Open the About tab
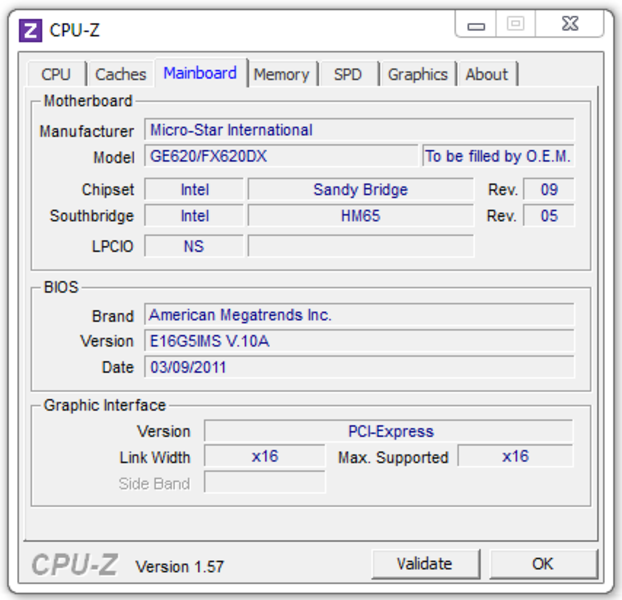The width and height of the screenshot is (622, 600). click(x=487, y=74)
